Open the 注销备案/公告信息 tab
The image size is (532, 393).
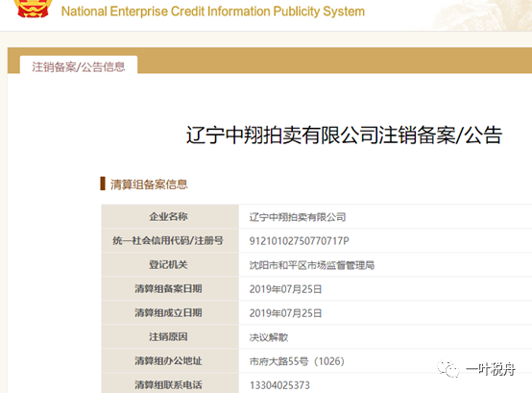[79, 65]
